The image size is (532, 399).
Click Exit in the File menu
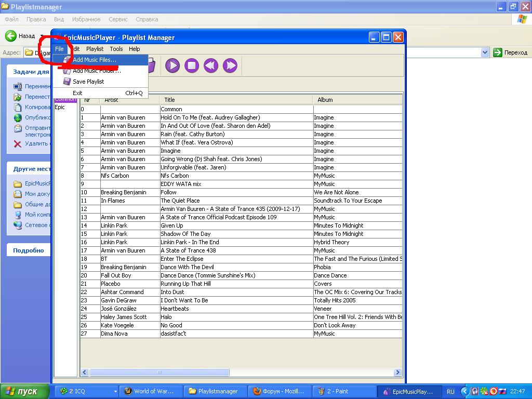tap(77, 93)
